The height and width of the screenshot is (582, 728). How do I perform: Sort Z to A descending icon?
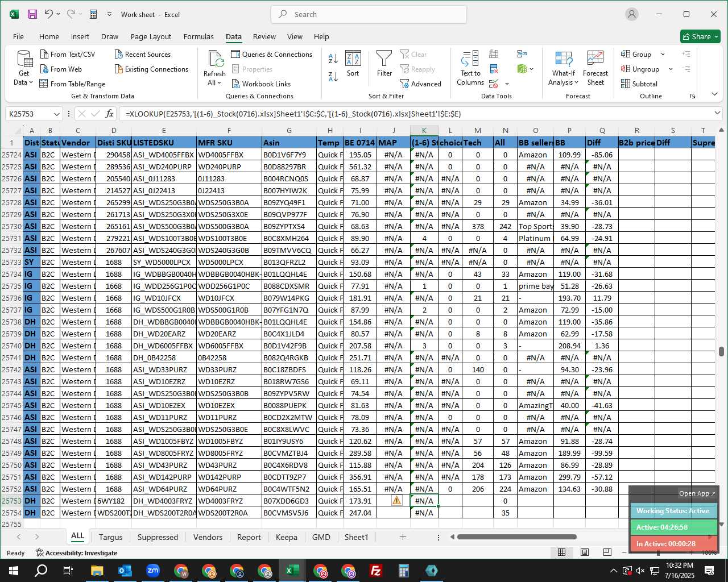(x=333, y=76)
